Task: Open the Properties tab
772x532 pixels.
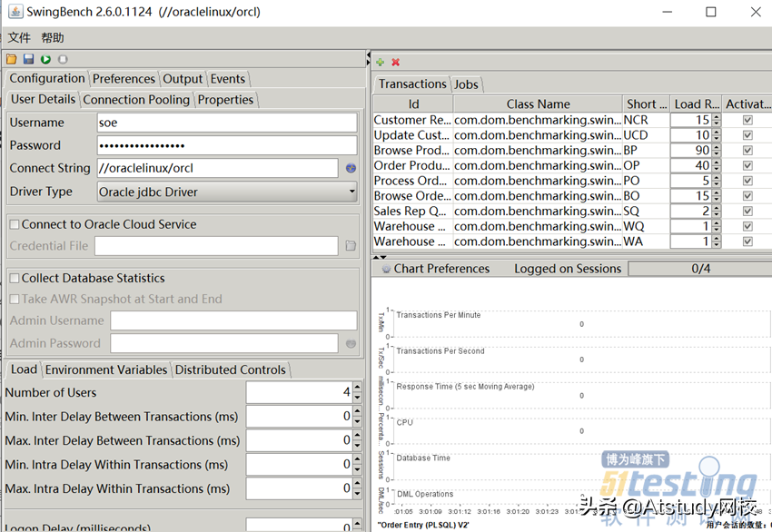Action: coord(225,100)
